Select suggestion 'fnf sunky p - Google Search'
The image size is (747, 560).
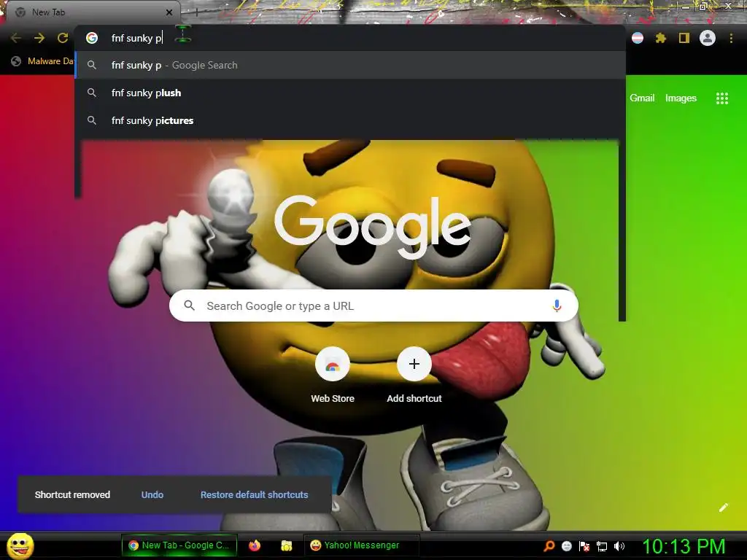click(x=350, y=65)
